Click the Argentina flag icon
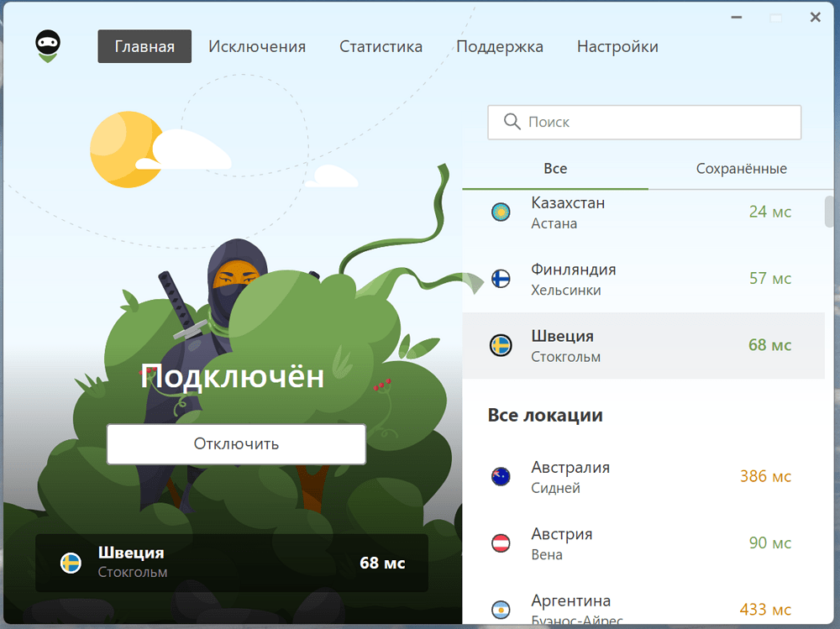Viewport: 840px width, 629px height. 501,609
